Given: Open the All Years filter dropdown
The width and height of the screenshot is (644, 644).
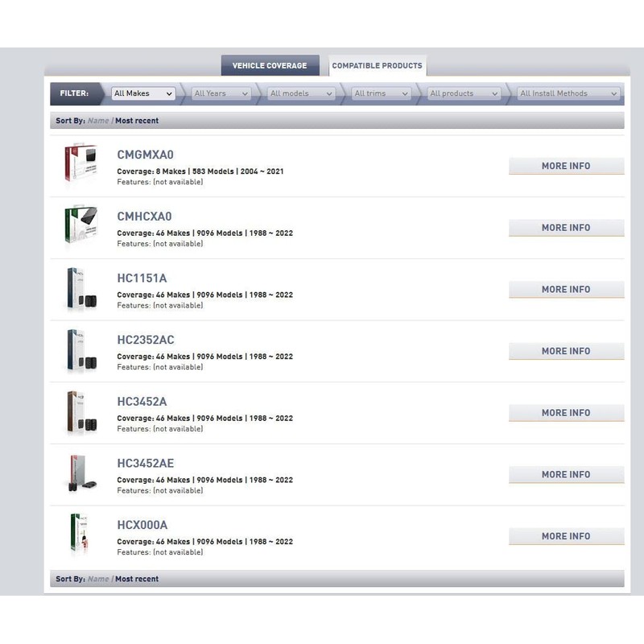Looking at the screenshot, I should point(221,93).
